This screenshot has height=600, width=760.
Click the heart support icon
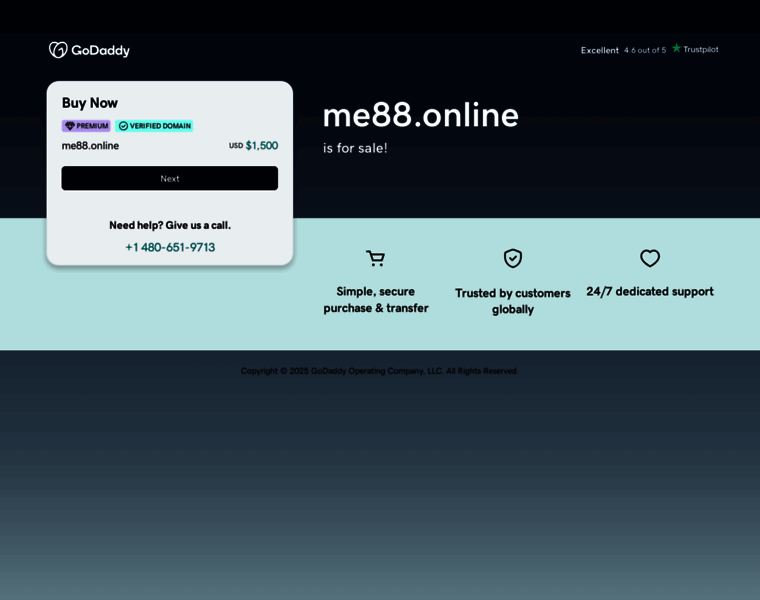pos(650,258)
